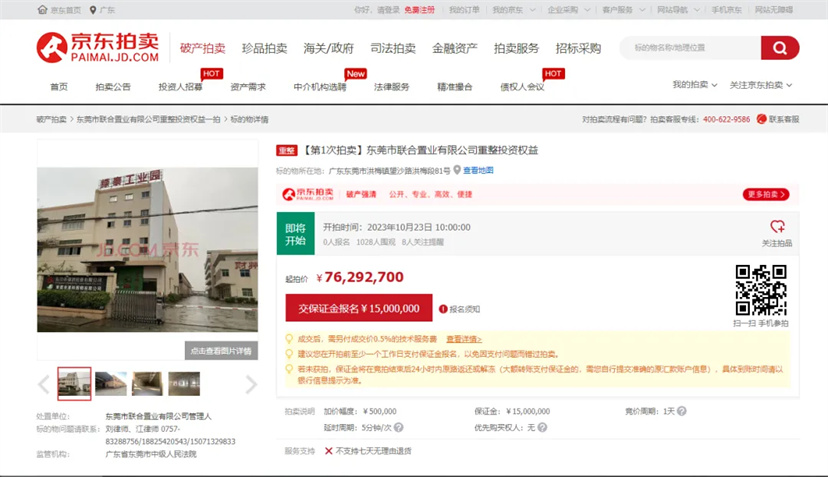
Task: Click the 请登录 login link
Action: [388, 10]
